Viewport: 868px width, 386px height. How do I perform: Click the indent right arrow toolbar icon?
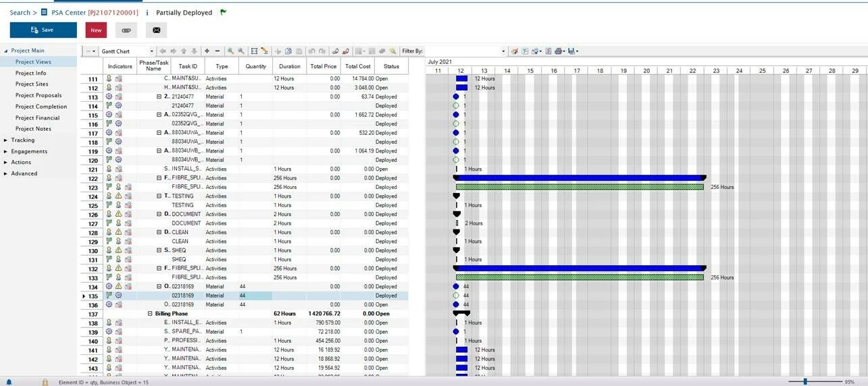[x=174, y=51]
